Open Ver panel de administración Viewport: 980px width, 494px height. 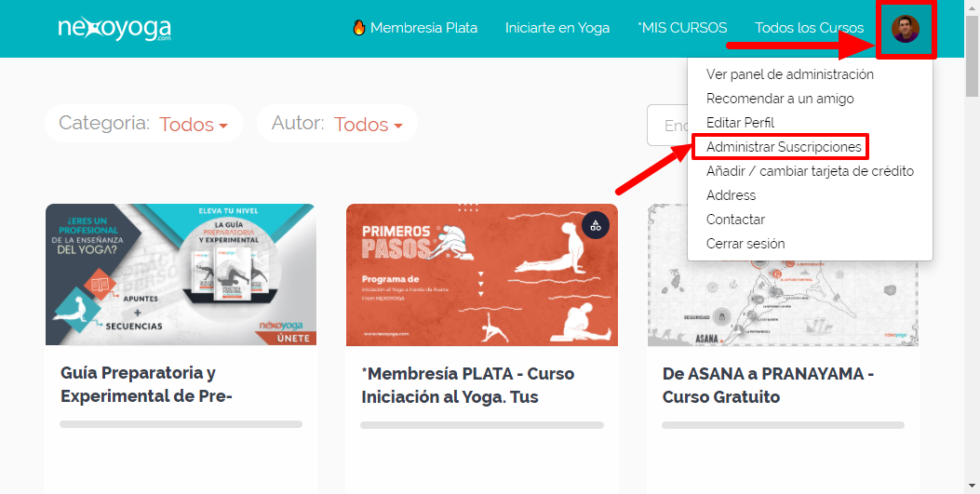[x=790, y=74]
